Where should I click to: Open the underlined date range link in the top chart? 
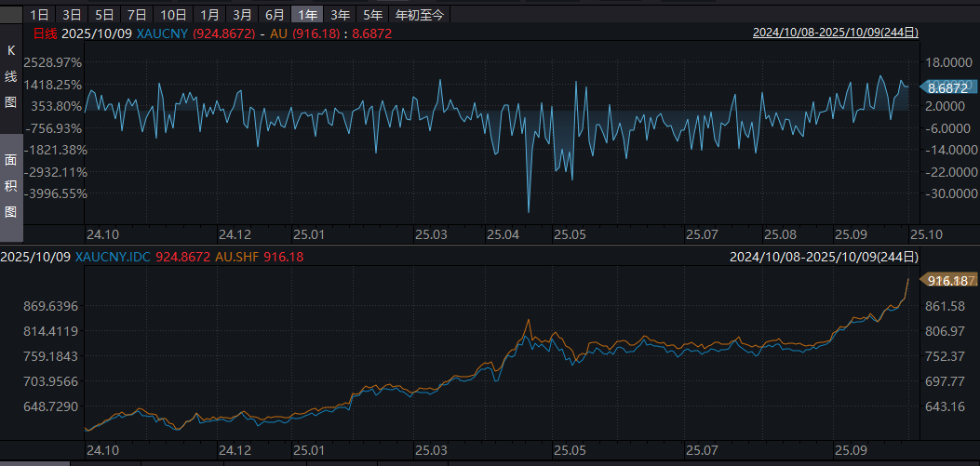coord(835,33)
